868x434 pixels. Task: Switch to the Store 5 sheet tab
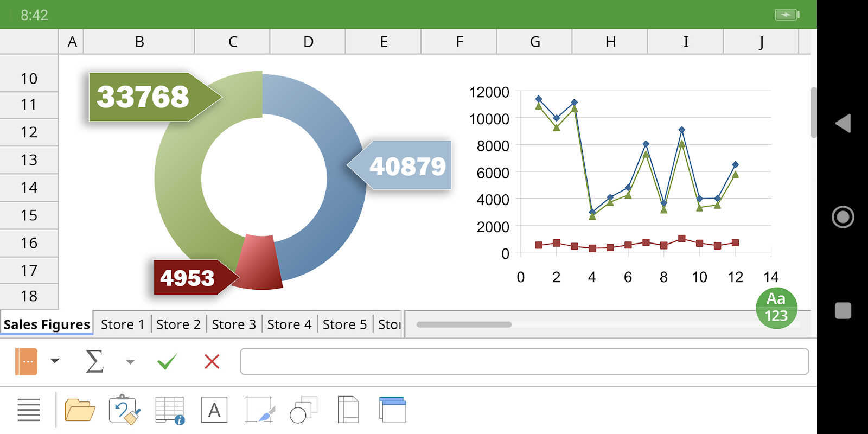pos(345,324)
